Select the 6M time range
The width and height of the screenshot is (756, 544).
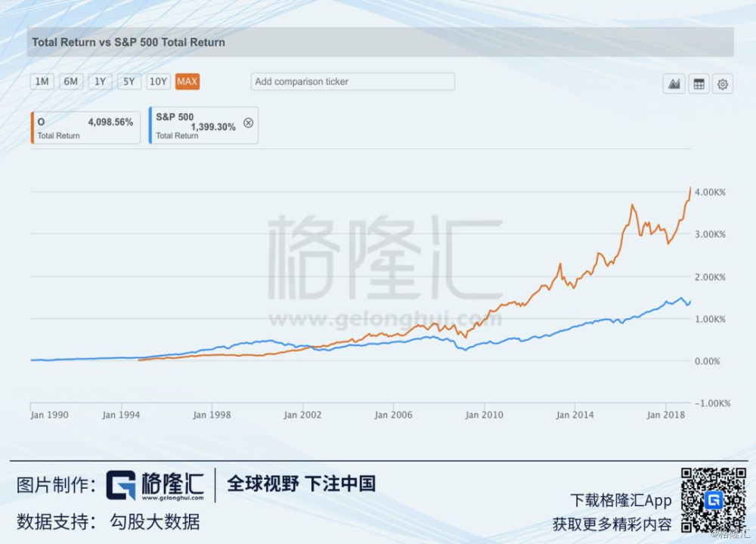[70, 82]
